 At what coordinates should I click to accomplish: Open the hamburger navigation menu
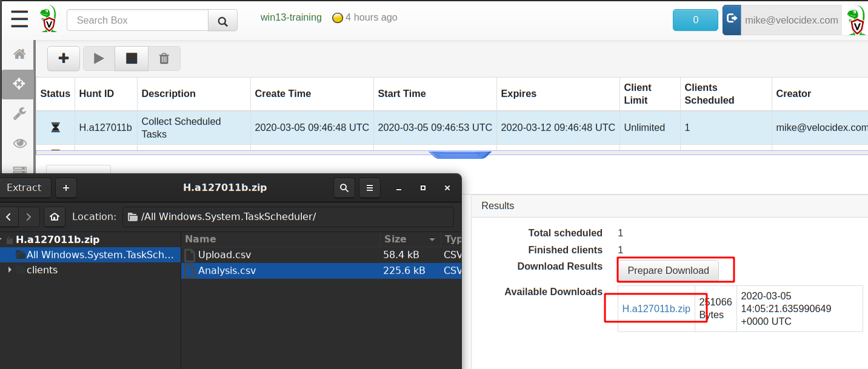tap(19, 19)
